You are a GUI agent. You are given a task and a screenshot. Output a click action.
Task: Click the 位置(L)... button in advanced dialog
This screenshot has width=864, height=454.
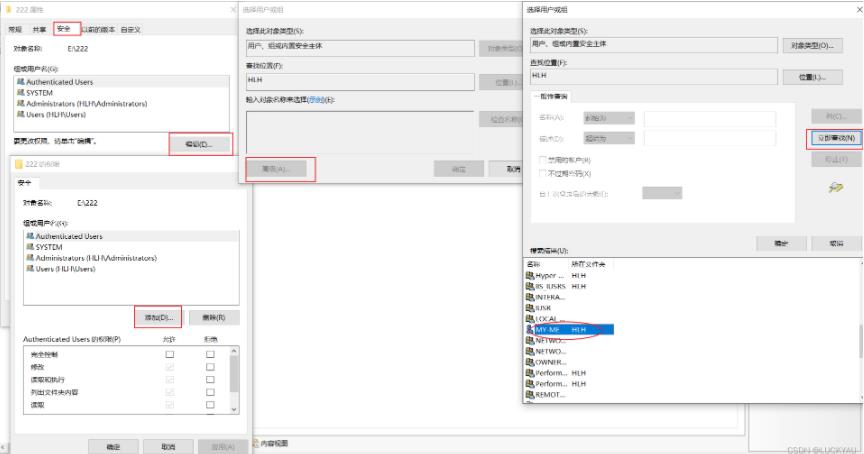click(x=812, y=77)
